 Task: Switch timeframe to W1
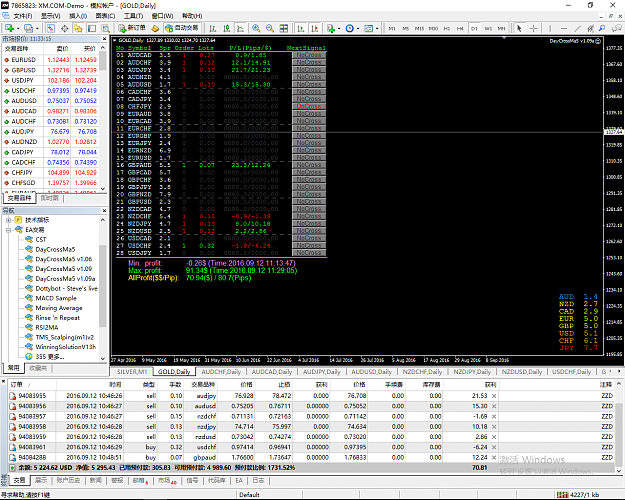pos(488,28)
